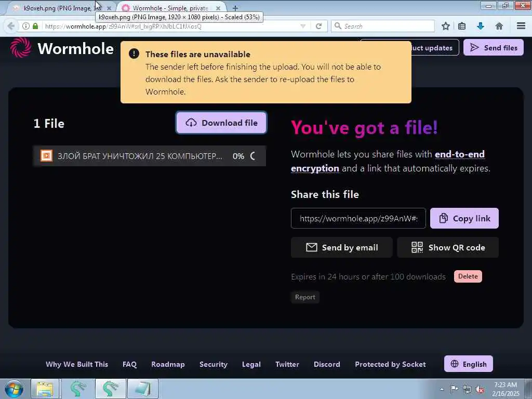532x399 pixels.
Task: Click the green padlock security icon
Action: click(35, 26)
